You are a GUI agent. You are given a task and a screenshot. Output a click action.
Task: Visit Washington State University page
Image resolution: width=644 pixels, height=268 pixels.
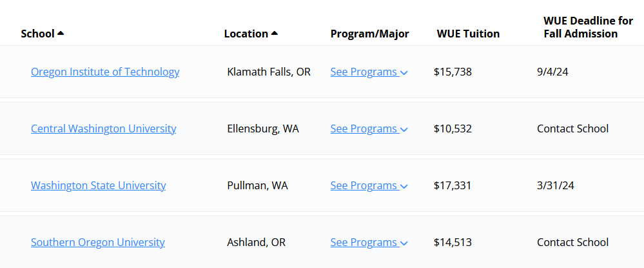point(98,186)
